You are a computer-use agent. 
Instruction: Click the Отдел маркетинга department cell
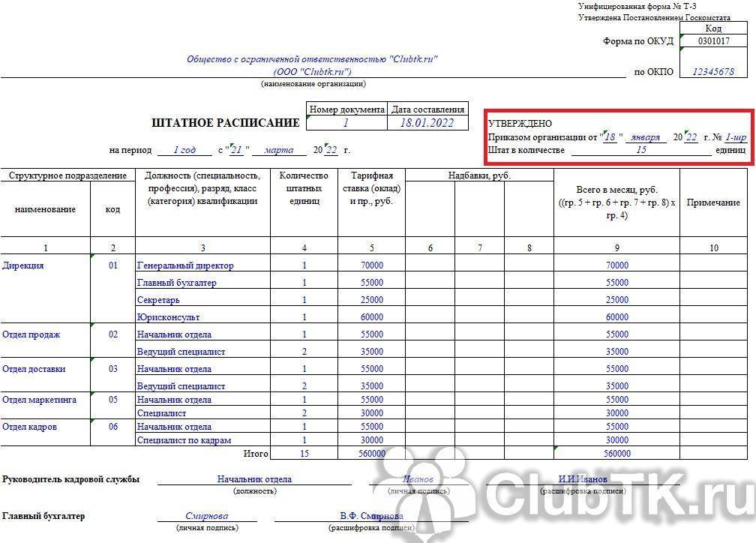(39, 400)
